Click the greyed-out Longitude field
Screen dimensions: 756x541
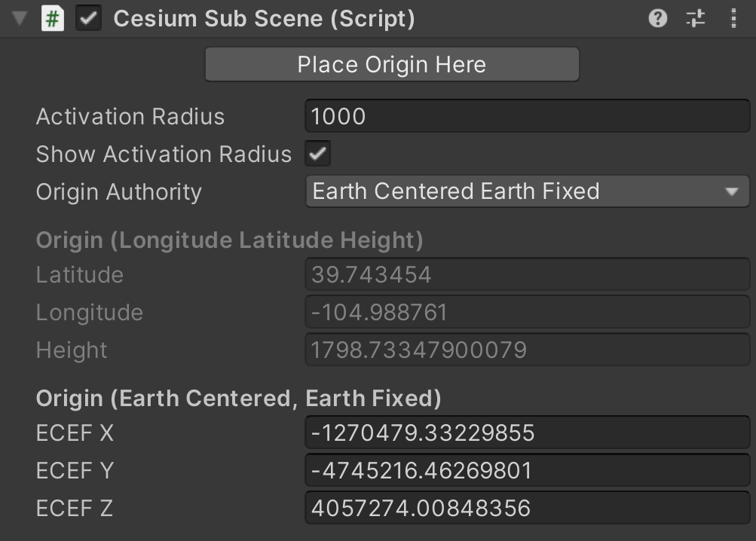527,312
